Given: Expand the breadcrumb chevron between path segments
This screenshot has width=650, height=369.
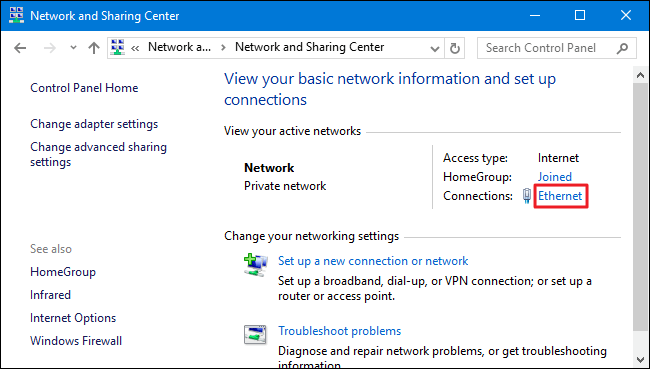Looking at the screenshot, I should [x=223, y=48].
